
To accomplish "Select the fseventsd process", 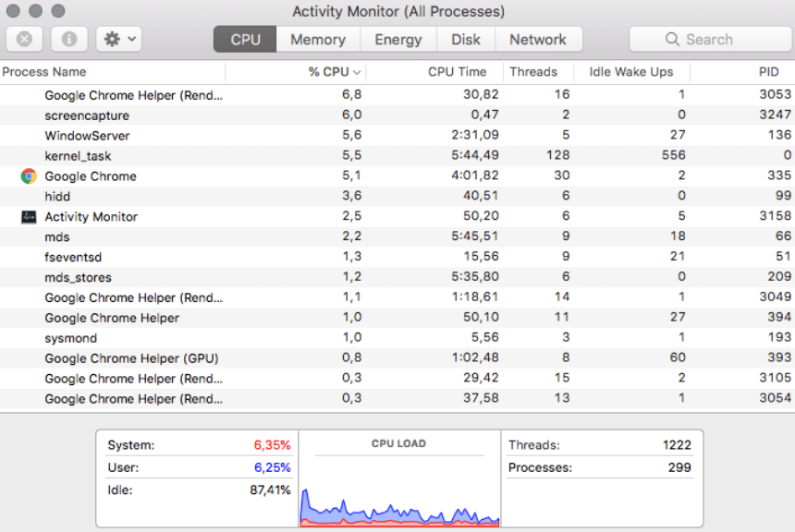I will point(397,257).
